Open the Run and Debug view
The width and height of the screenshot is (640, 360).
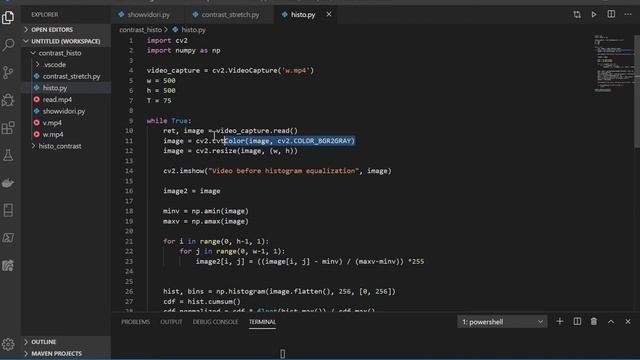(8, 100)
